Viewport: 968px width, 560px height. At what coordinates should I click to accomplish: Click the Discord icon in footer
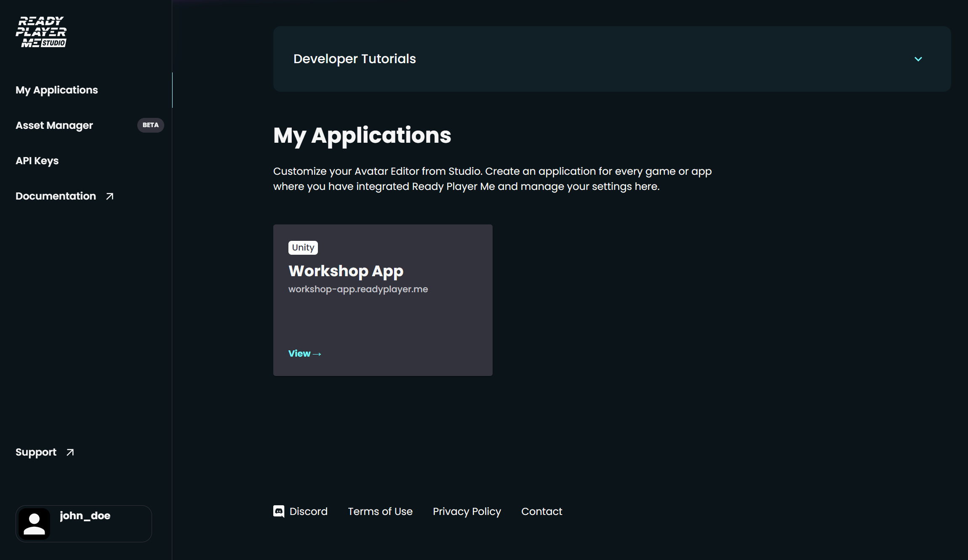coord(279,511)
